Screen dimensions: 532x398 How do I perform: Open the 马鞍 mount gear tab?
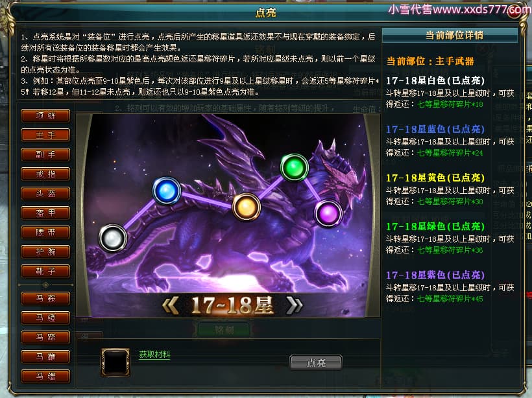(x=45, y=298)
